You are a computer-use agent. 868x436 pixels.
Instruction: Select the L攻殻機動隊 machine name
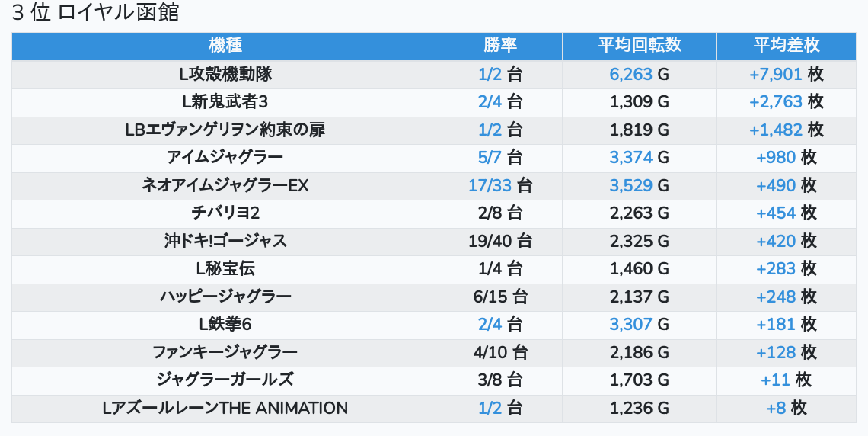[x=225, y=74]
